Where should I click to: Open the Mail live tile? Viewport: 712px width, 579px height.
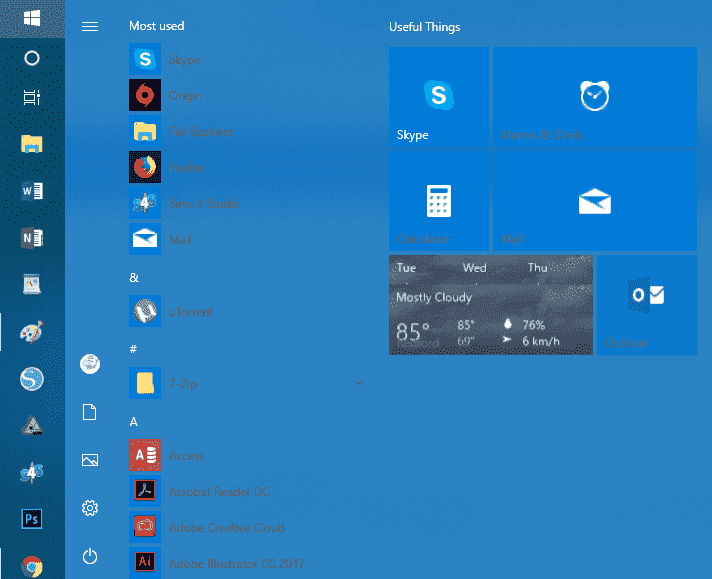(595, 201)
